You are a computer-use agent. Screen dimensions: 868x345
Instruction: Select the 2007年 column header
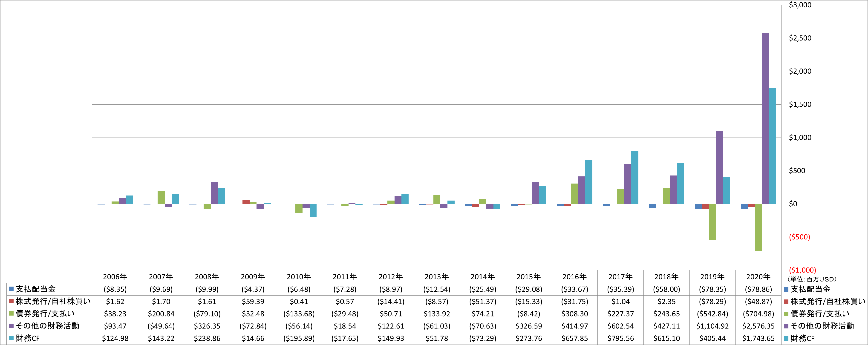[x=161, y=277]
